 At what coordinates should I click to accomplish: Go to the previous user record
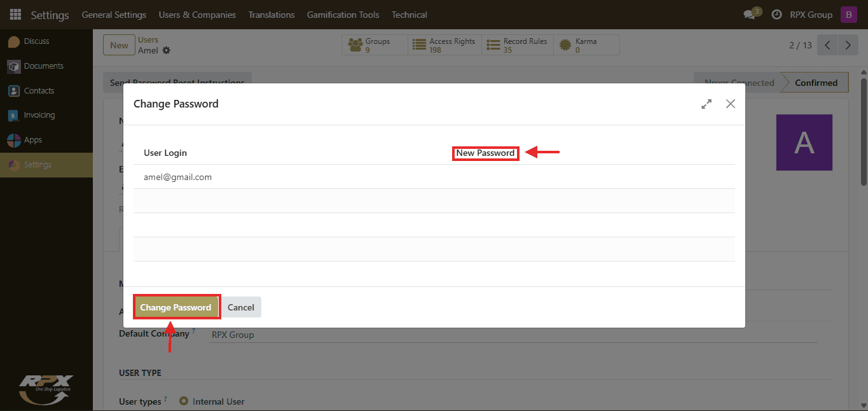827,45
